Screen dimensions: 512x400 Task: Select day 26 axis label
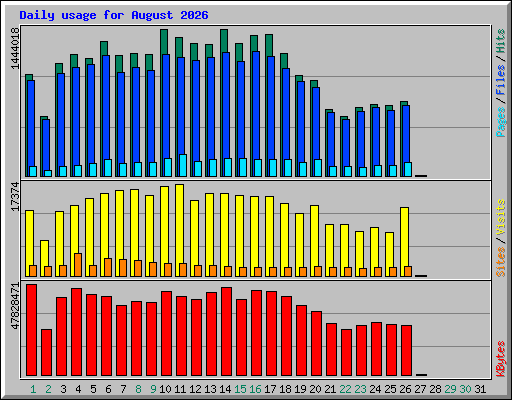coord(405,389)
